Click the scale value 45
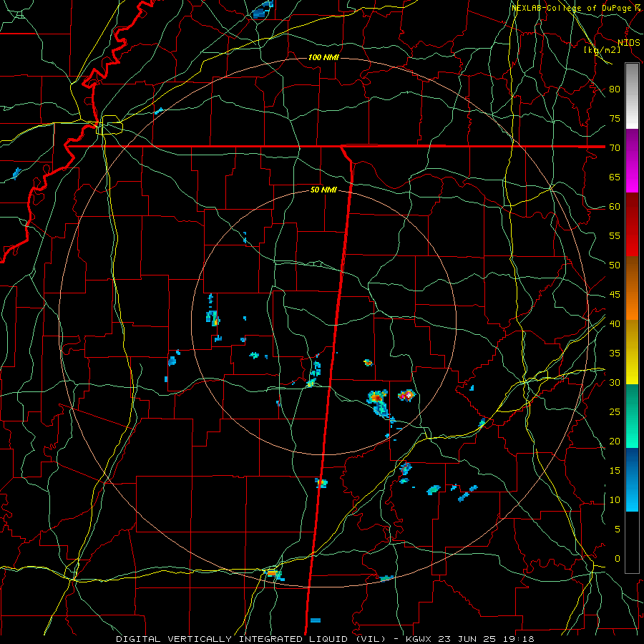644x644 pixels. point(615,295)
